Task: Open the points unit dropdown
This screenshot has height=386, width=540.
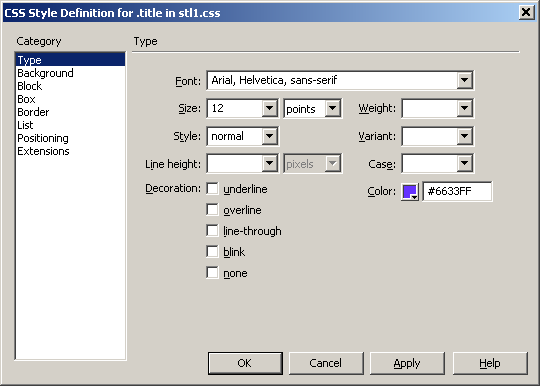Action: (333, 108)
